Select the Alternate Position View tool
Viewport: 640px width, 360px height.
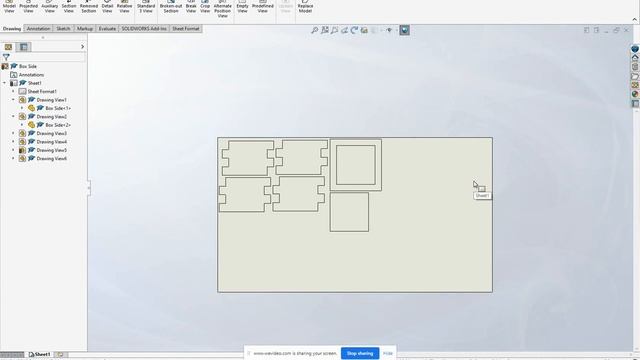[x=222, y=9]
